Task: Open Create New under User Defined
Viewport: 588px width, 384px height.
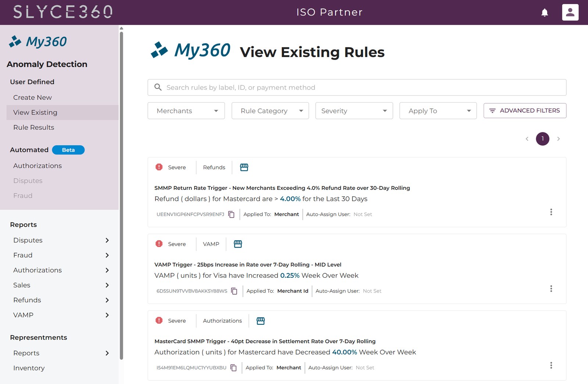Action: (x=32, y=97)
